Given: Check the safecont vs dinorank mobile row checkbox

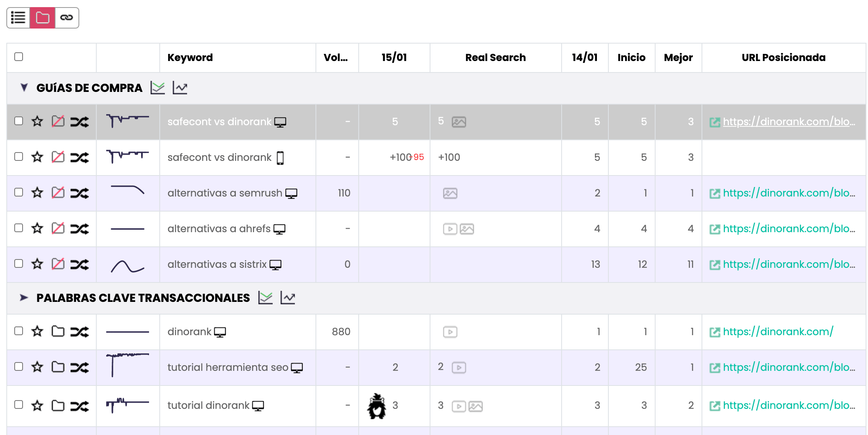Looking at the screenshot, I should point(19,156).
